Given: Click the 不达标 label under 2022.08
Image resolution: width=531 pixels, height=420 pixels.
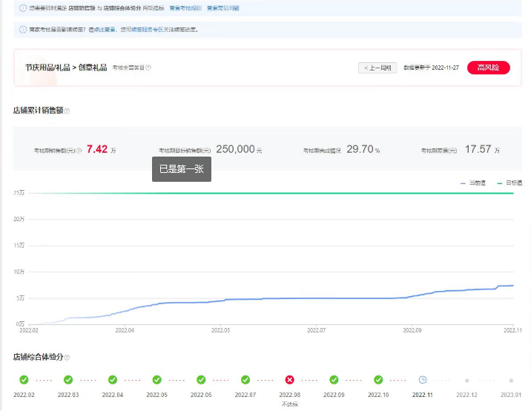Looking at the screenshot, I should point(289,404).
